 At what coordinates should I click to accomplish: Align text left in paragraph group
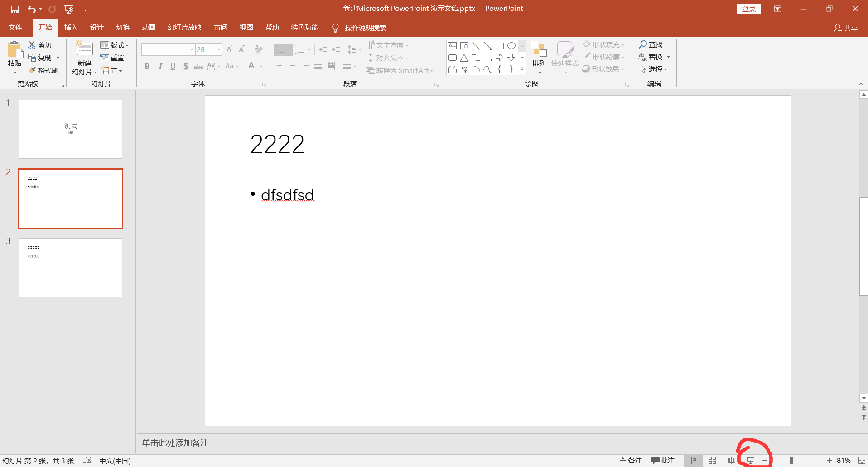point(280,67)
